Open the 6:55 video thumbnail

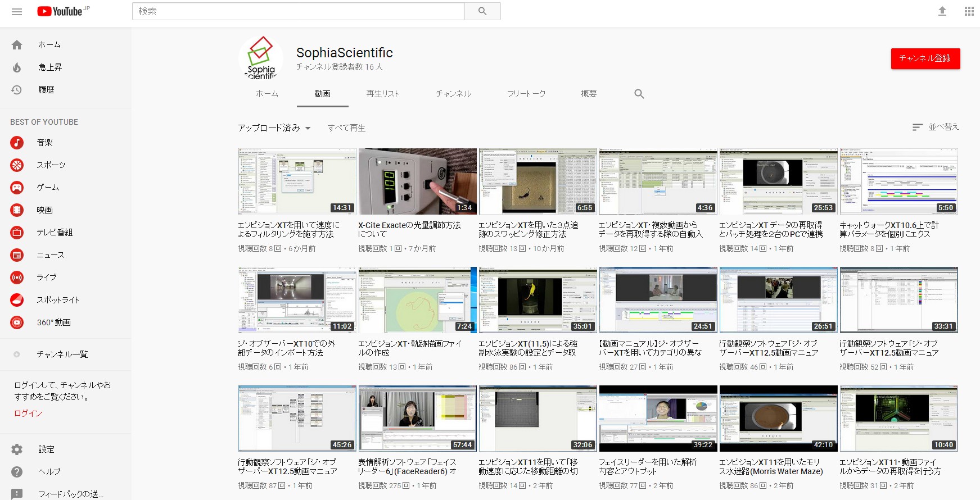538,181
